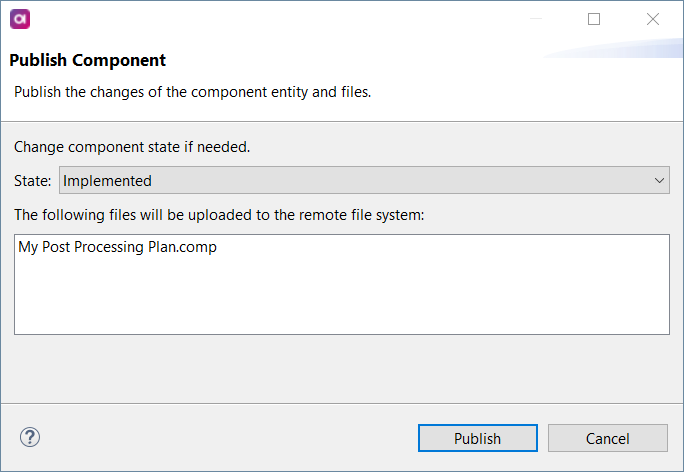
Task: Click the decorative blue banner graphic in header
Action: 620,50
